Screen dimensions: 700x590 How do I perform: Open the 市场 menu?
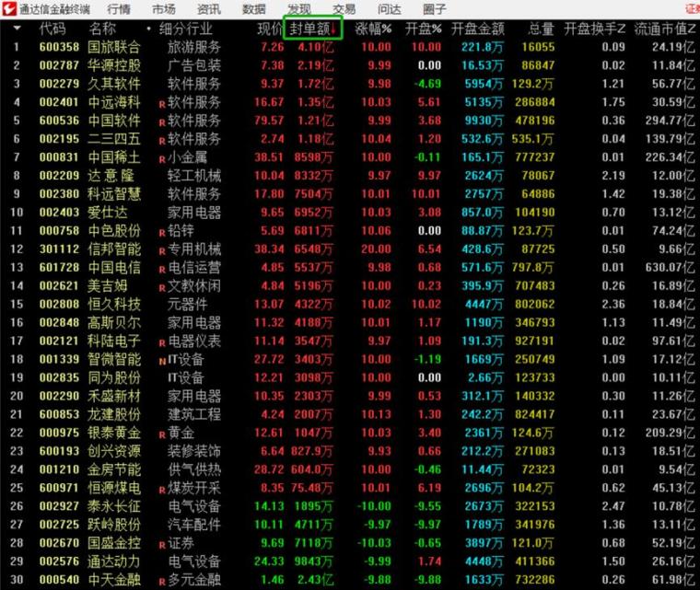coord(164,9)
